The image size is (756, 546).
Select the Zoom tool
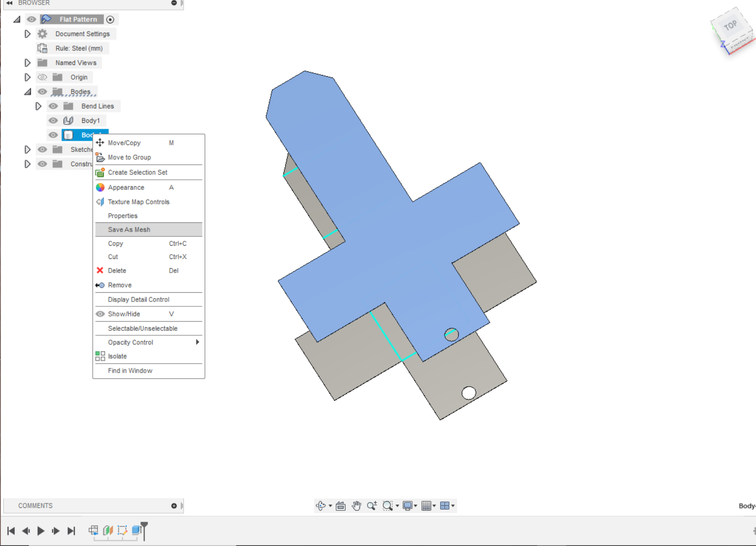(x=372, y=505)
